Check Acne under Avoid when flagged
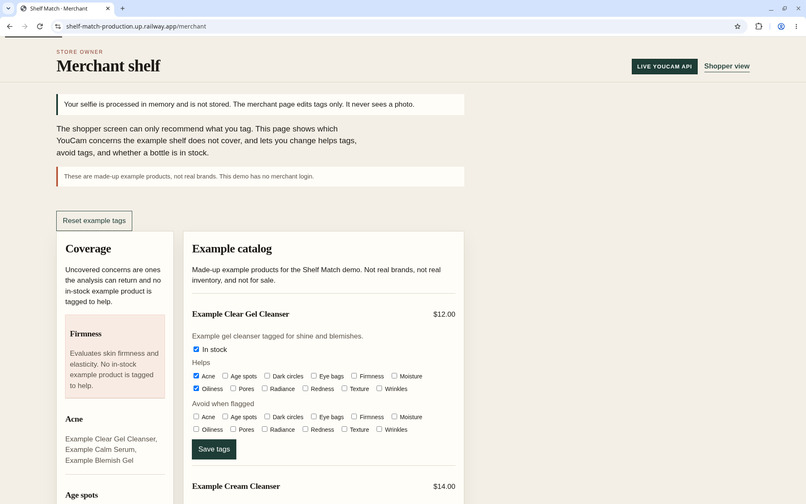The width and height of the screenshot is (806, 504). (196, 417)
